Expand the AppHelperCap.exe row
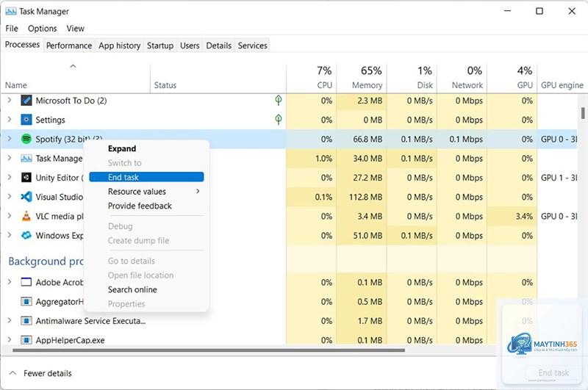 10,340
